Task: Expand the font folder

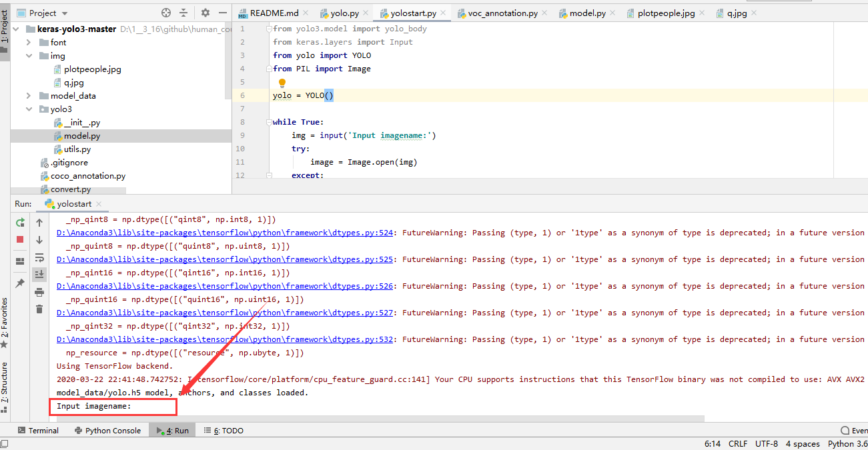Action: point(29,43)
